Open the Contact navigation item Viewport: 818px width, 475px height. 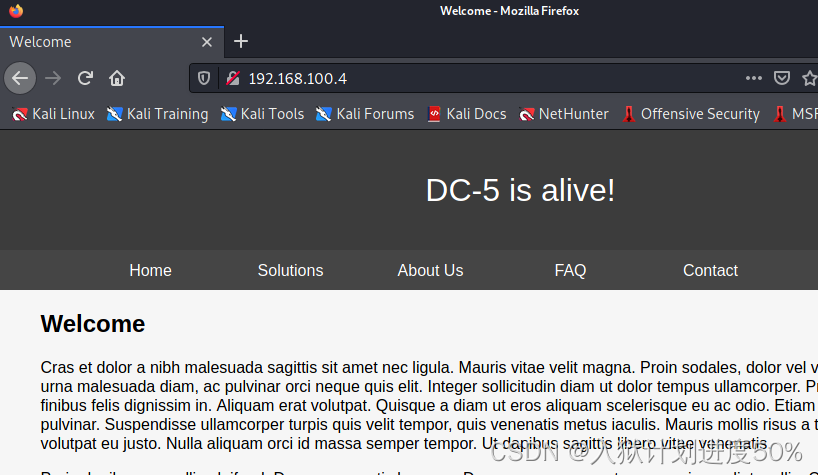711,270
